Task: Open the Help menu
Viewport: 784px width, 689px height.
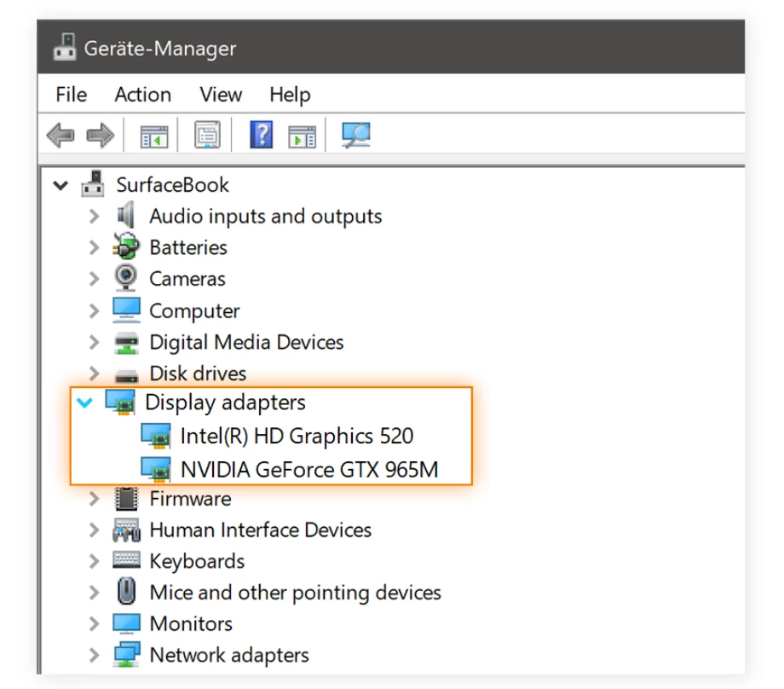Action: point(290,95)
